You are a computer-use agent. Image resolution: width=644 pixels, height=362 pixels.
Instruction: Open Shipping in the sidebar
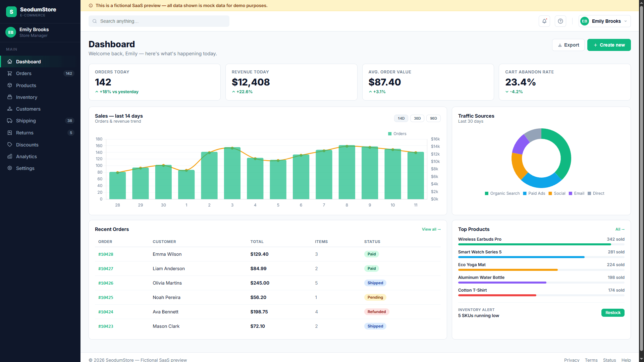(40, 121)
